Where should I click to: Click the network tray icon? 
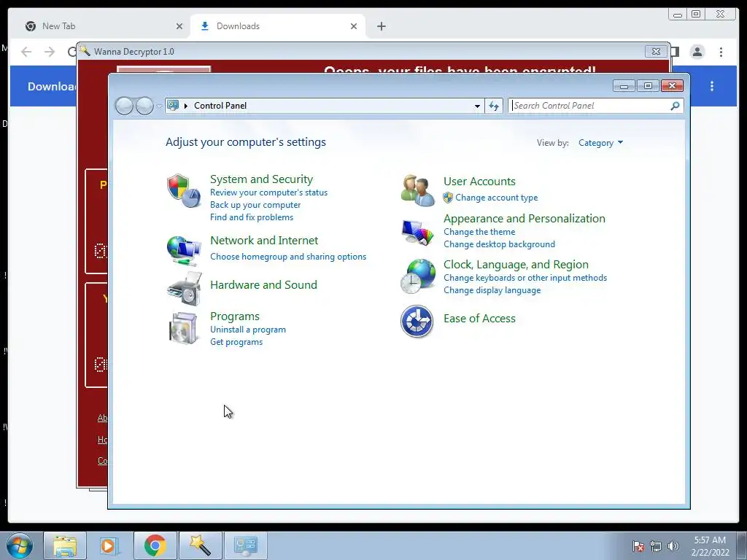point(656,546)
